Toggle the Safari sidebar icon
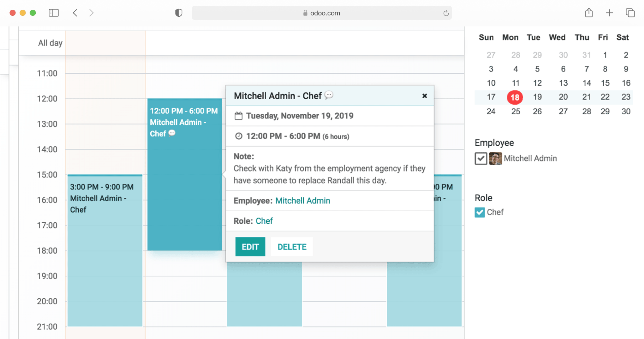The width and height of the screenshot is (644, 339). coord(54,13)
